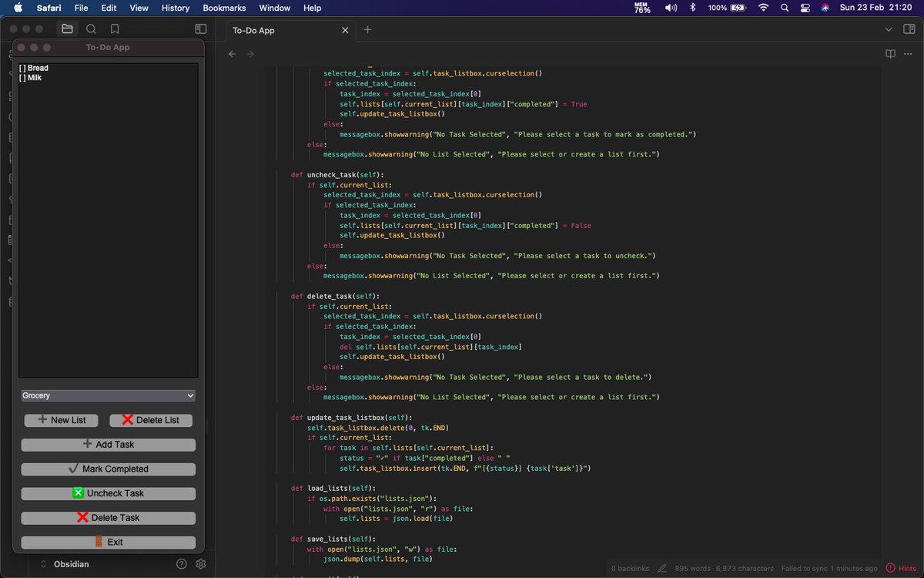Collapse the Obsidian left sidebar toggle
The image size is (924, 578).
(200, 29)
